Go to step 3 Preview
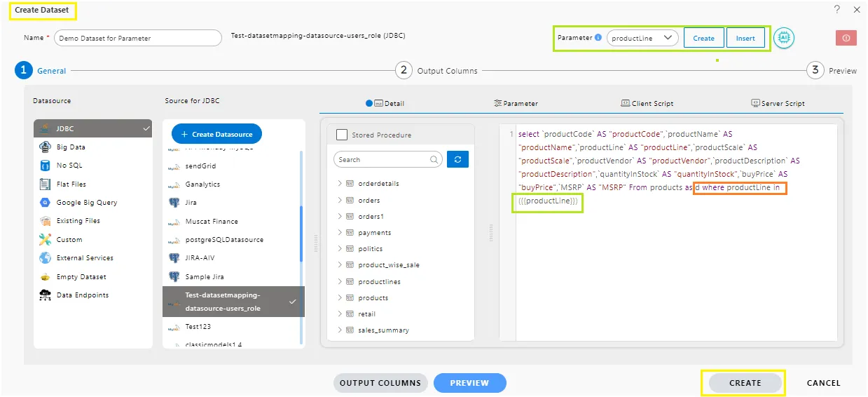 click(832, 70)
